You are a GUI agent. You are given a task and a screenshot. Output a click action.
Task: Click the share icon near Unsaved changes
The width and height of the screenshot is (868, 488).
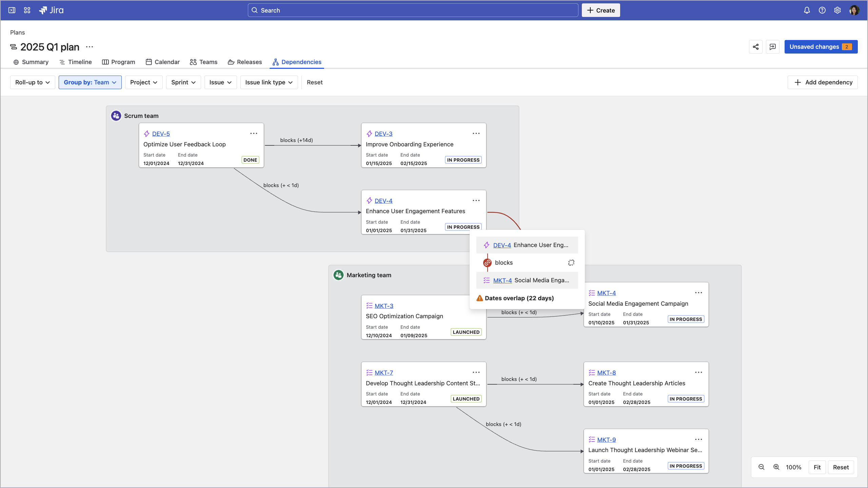[756, 47]
